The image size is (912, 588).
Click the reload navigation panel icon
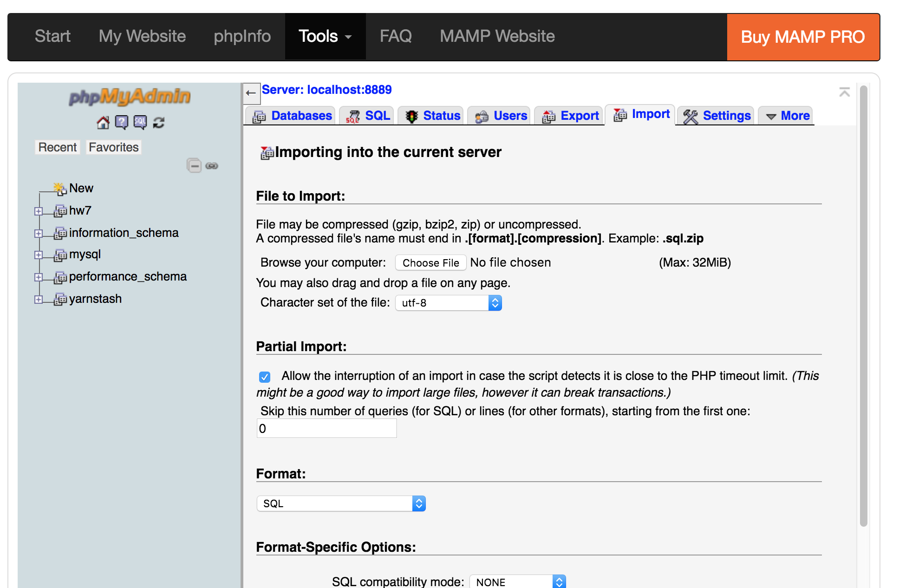(159, 123)
